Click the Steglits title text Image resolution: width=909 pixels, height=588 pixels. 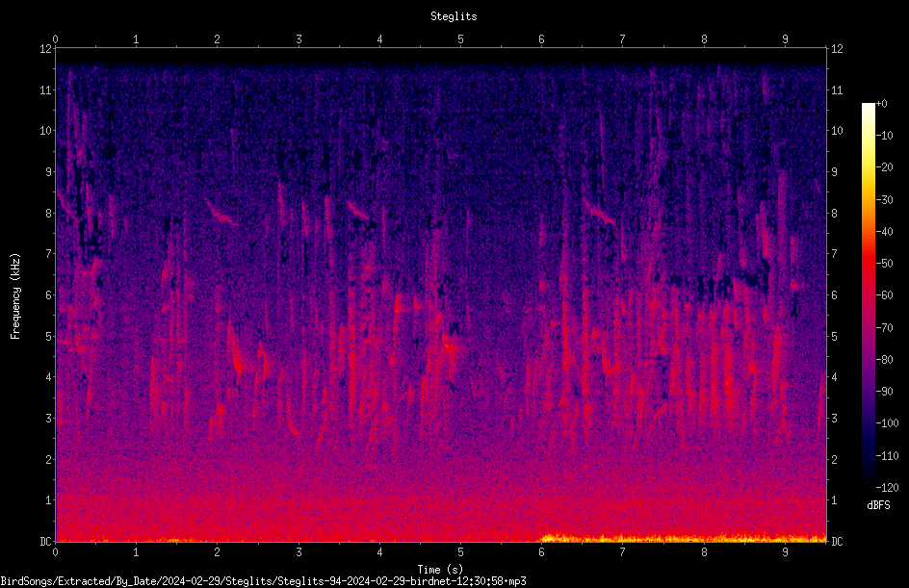coord(454,16)
